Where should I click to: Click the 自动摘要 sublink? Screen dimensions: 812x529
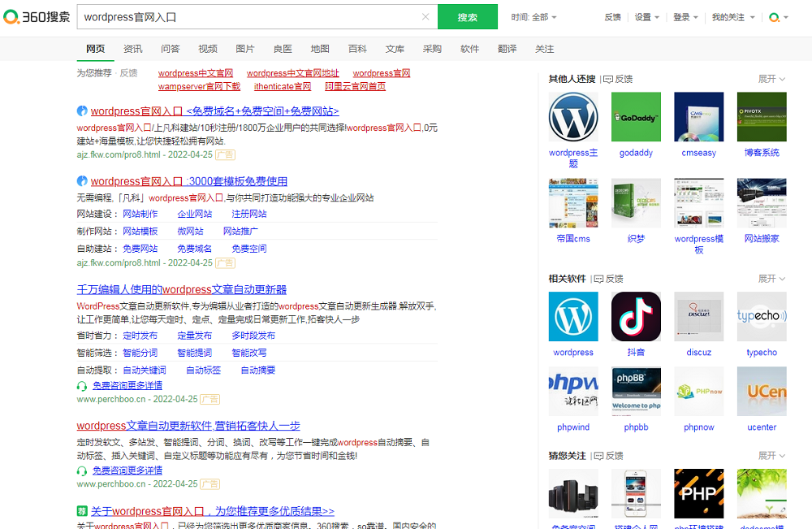(x=258, y=370)
